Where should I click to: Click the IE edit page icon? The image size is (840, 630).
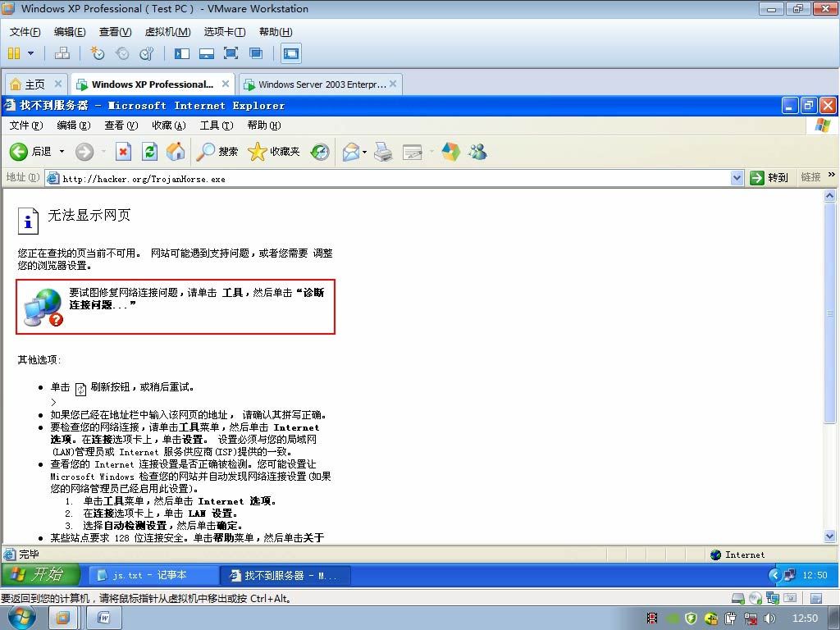[x=412, y=152]
